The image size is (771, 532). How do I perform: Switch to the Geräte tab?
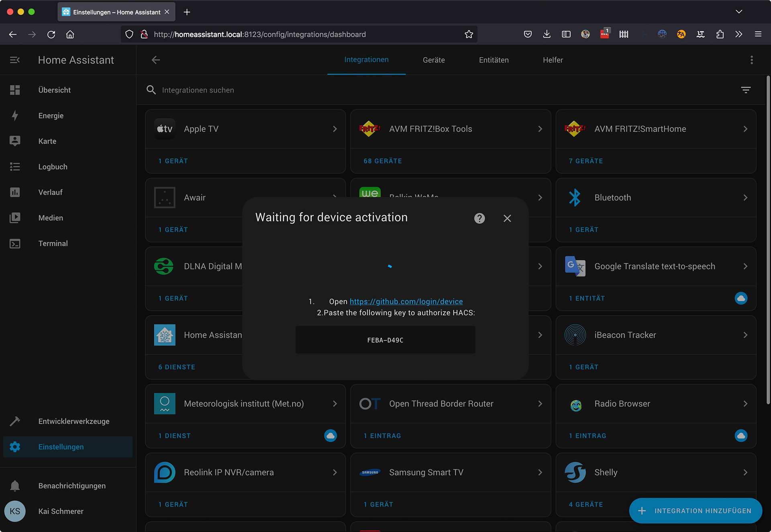pos(434,60)
